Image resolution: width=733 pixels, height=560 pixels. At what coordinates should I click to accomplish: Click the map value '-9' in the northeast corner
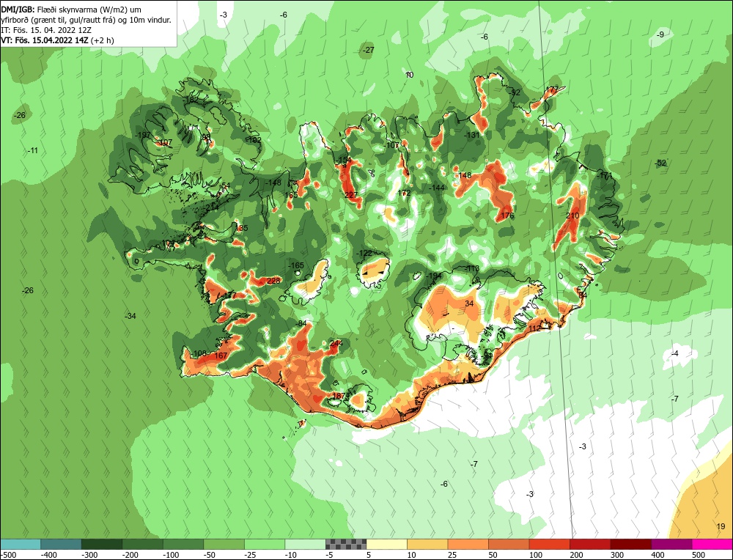(660, 34)
